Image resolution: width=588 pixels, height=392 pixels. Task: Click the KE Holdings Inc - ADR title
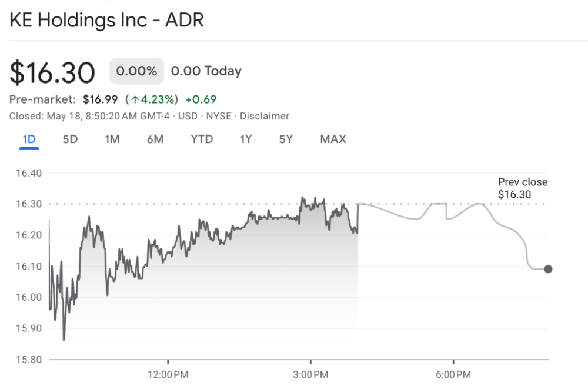(x=106, y=20)
